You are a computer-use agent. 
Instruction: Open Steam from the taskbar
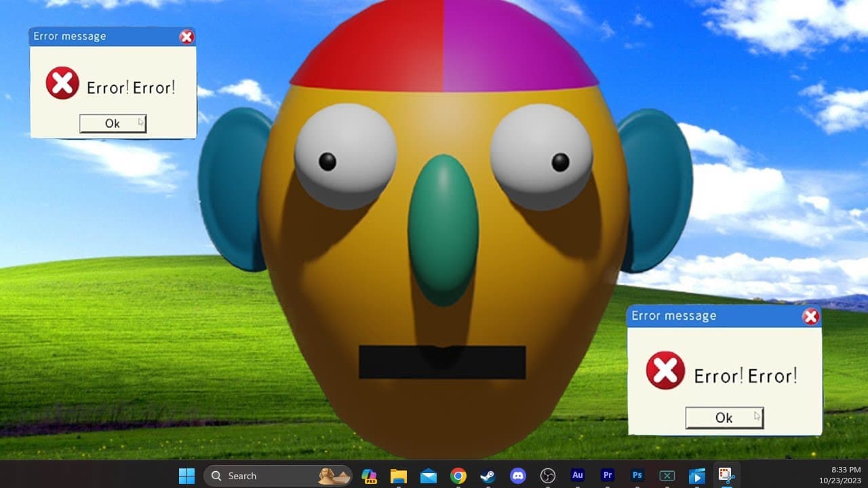coord(488,476)
